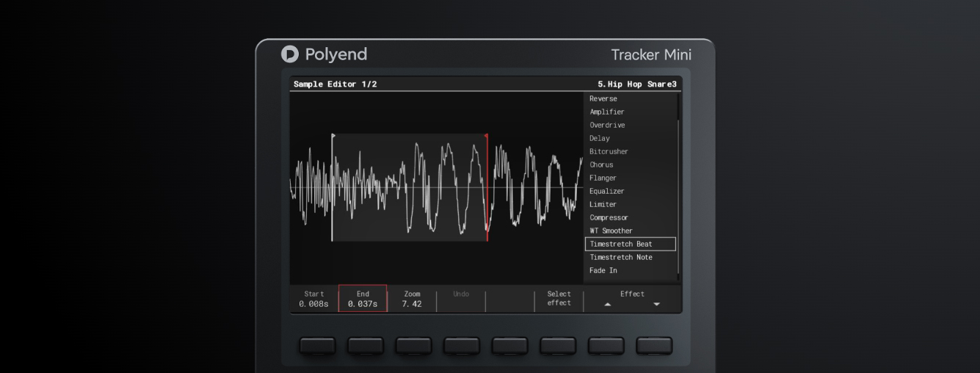Click the End 0.037s field
The height and width of the screenshot is (373, 980).
[x=363, y=299]
